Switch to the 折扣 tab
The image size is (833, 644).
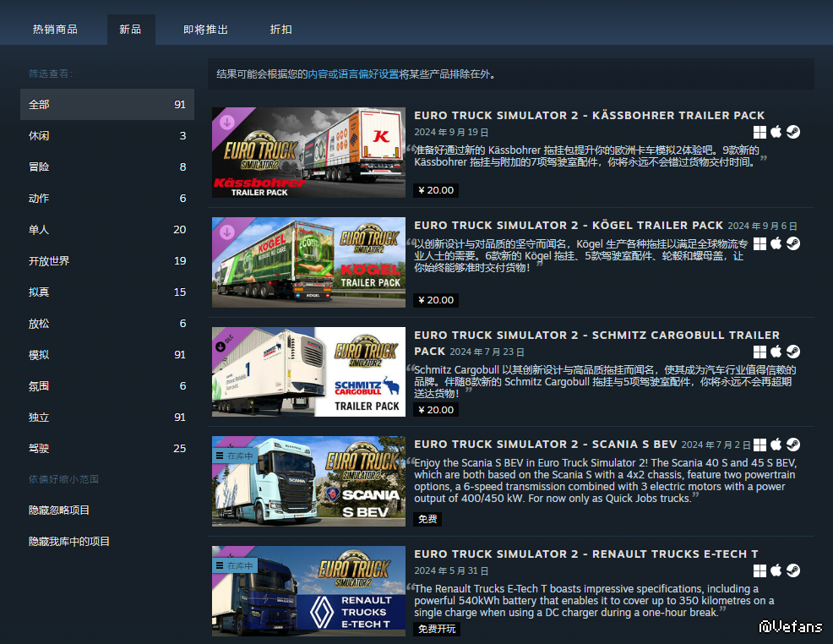pos(280,30)
